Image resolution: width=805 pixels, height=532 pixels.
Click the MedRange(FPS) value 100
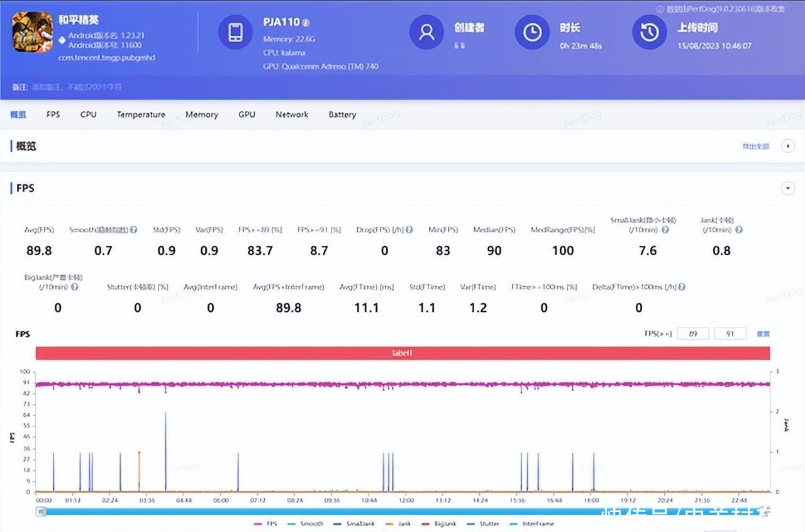(x=563, y=250)
